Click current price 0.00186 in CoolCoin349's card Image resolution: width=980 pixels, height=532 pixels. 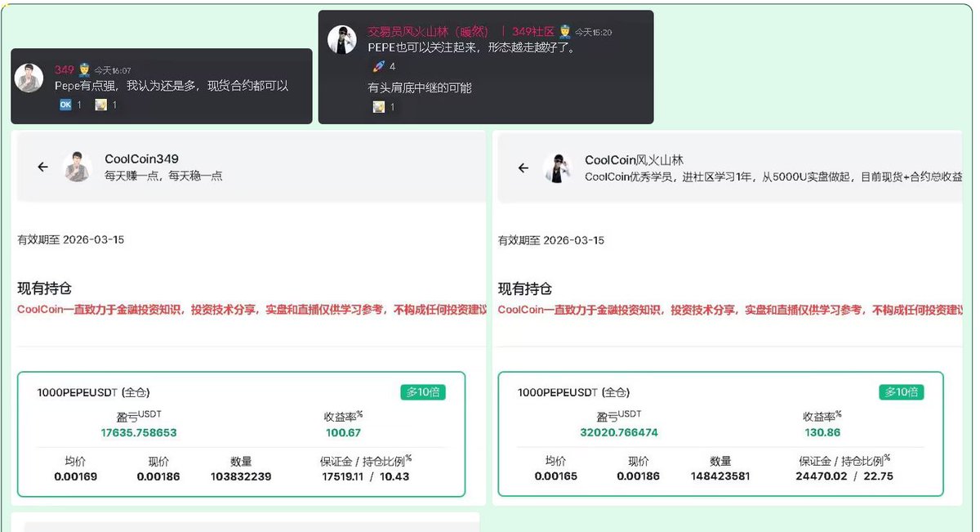pyautogui.click(x=158, y=476)
